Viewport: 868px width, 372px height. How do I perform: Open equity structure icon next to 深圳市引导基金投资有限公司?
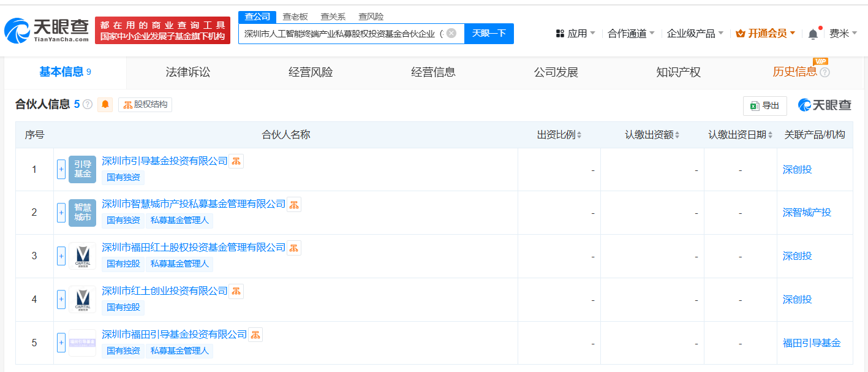[x=236, y=161]
